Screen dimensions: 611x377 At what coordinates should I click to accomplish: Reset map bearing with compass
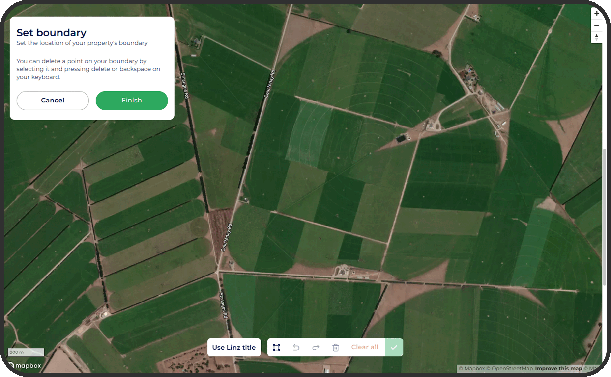click(597, 37)
